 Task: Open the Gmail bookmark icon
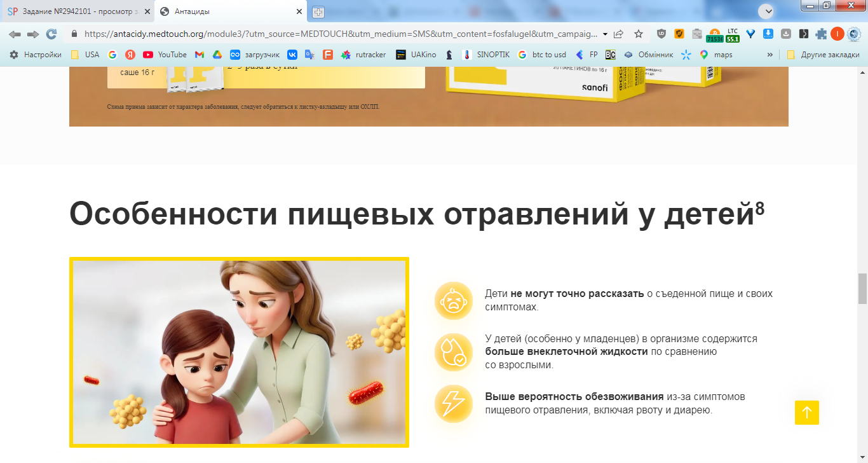click(200, 55)
